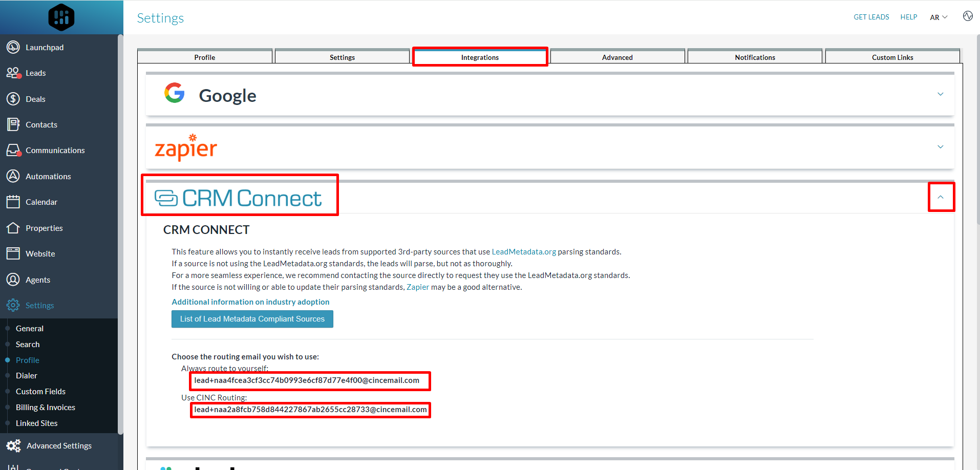This screenshot has height=470, width=980.
Task: Open the AR account dropdown
Action: coord(938,17)
